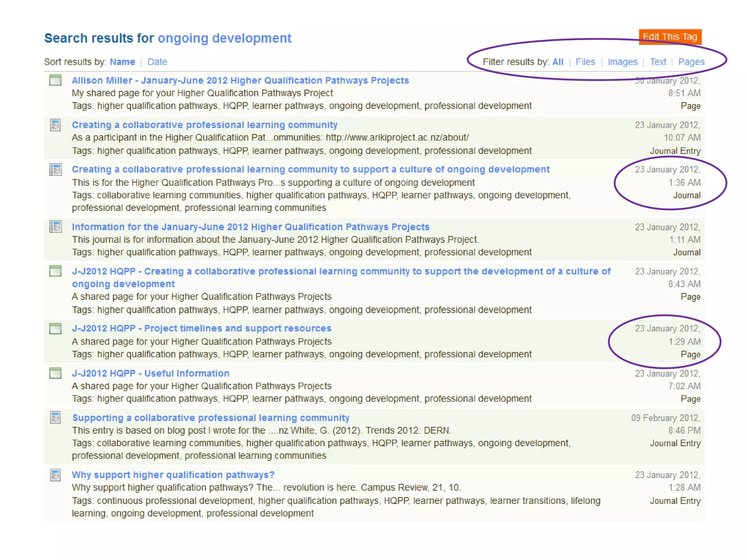This screenshot has width=747, height=560.
Task: Open 'Supporting a collaborative professional learning community' link
Action: point(210,418)
